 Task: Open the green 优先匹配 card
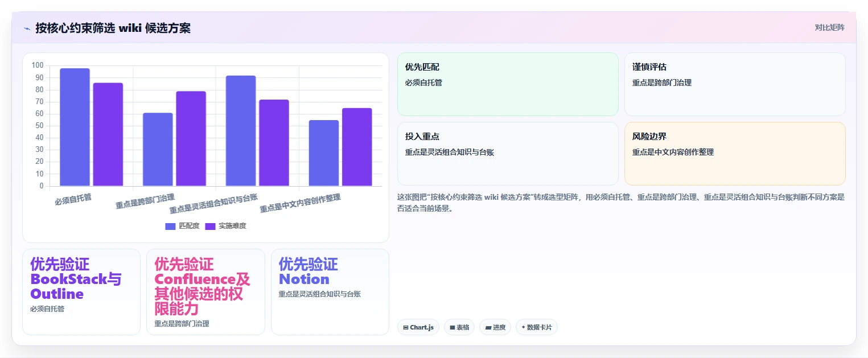point(508,84)
